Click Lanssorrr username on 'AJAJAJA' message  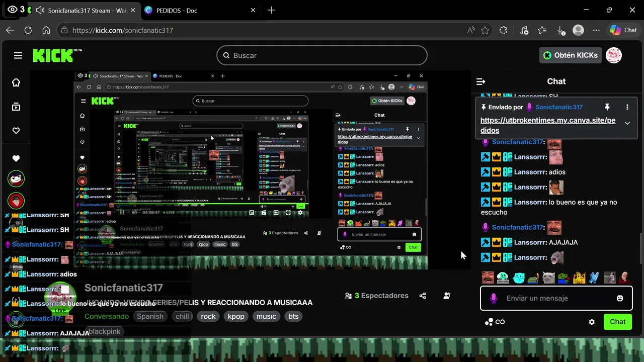click(x=530, y=242)
